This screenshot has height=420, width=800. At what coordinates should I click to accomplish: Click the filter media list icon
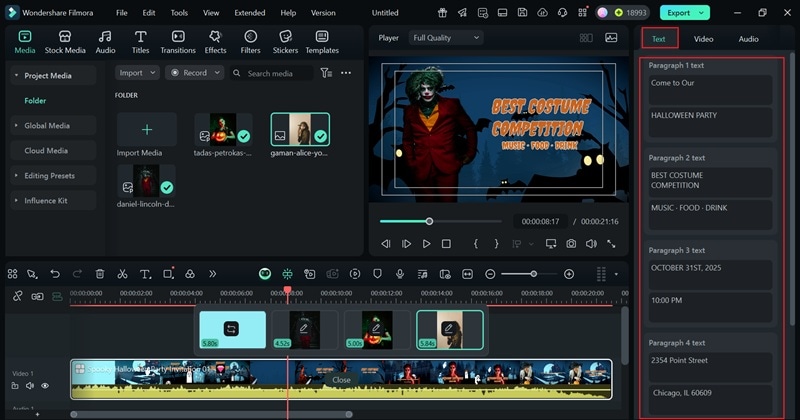point(326,73)
